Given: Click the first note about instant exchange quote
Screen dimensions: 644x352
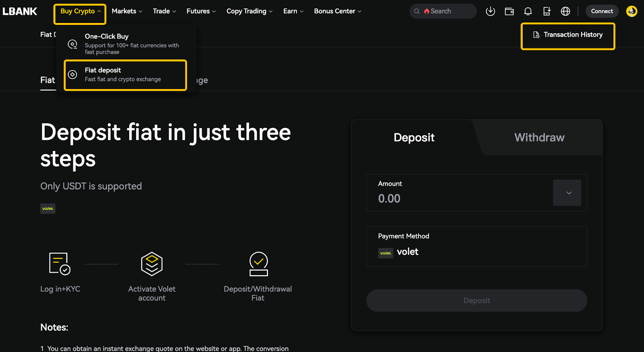Looking at the screenshot, I should (x=165, y=348).
